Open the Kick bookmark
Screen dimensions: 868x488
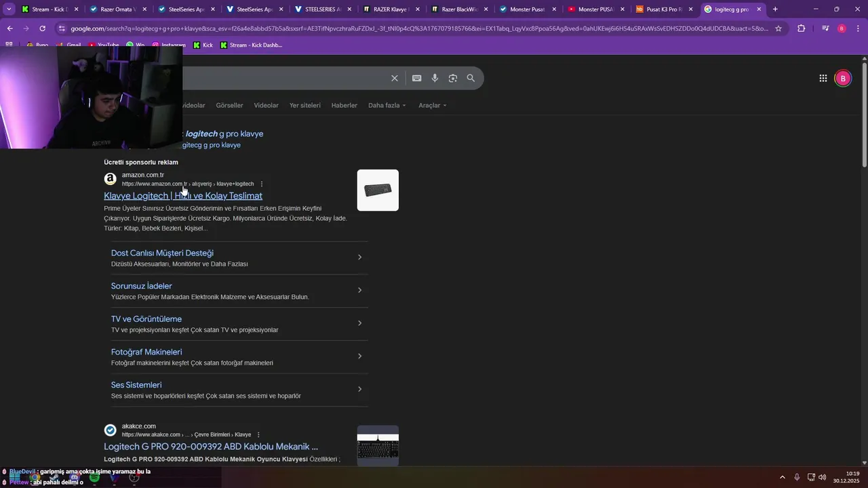click(x=203, y=45)
